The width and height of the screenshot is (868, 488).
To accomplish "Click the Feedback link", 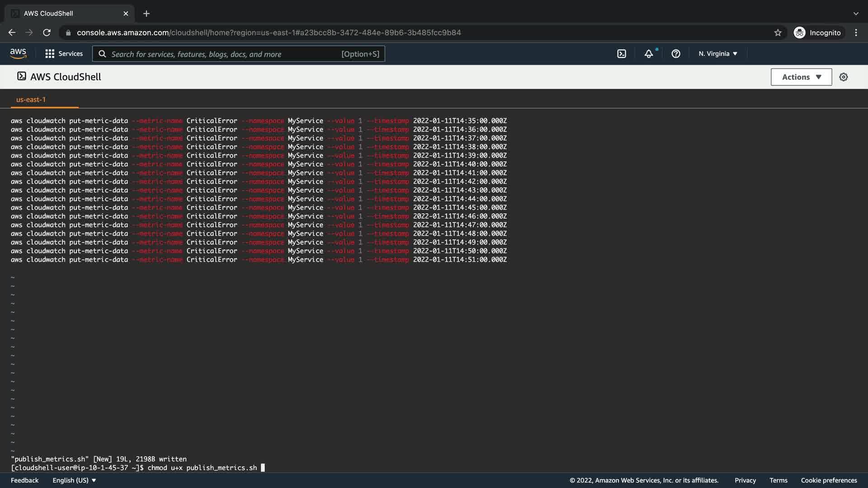I will pyautogui.click(x=24, y=480).
